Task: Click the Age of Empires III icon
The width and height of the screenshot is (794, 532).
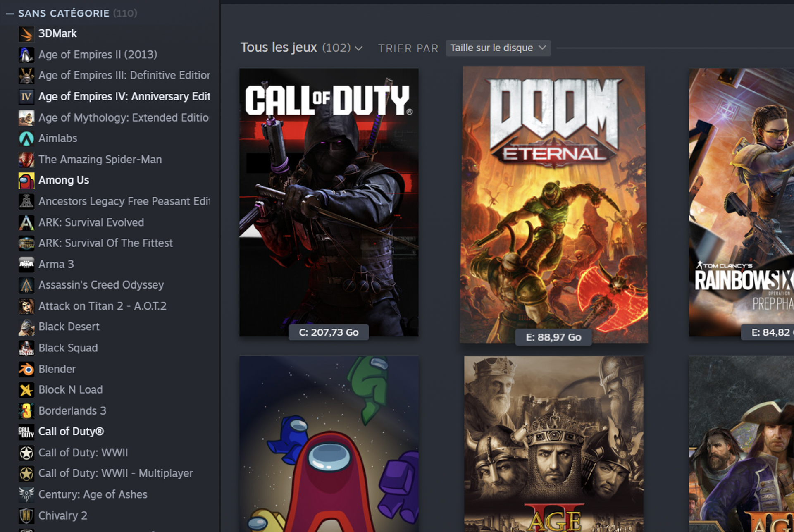Action: tap(26, 75)
